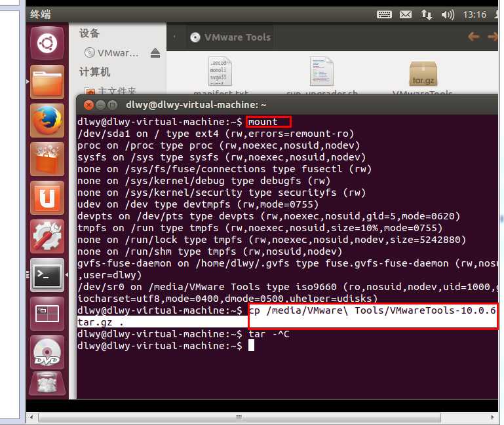This screenshot has height=425, width=504.
Task: Open run_upgrader.sh script file icon
Action: [x=321, y=71]
